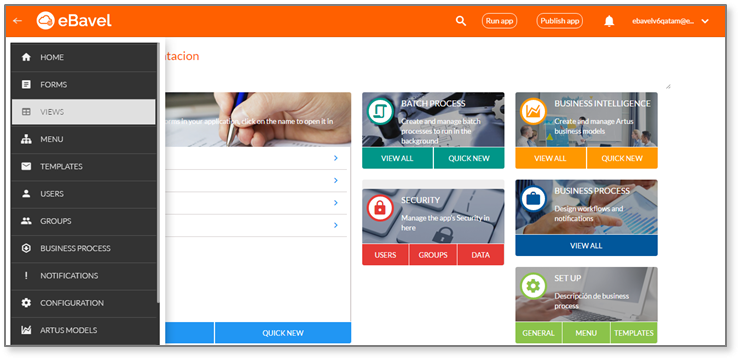Image resolution: width=740 pixels, height=360 pixels.
Task: Click the Artus Models chart icon in sidebar
Action: tap(26, 330)
